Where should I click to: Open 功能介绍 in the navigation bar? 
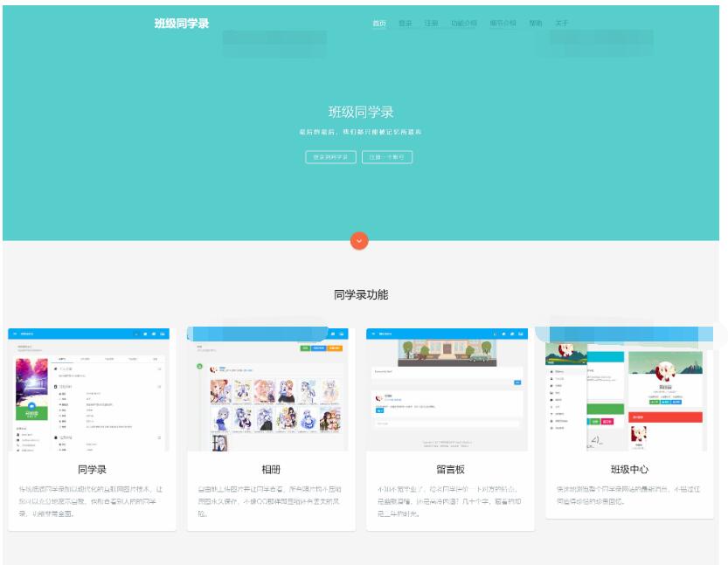coord(464,24)
